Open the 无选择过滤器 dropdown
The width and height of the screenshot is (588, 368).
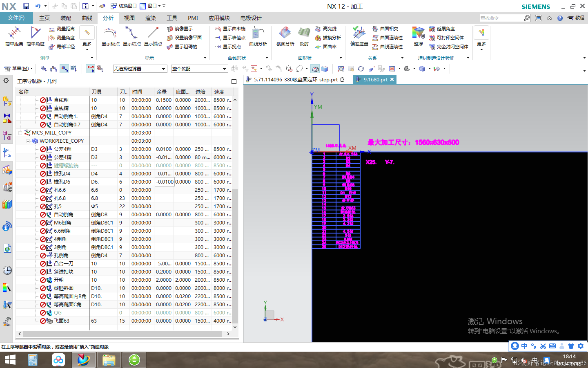pyautogui.click(x=140, y=69)
